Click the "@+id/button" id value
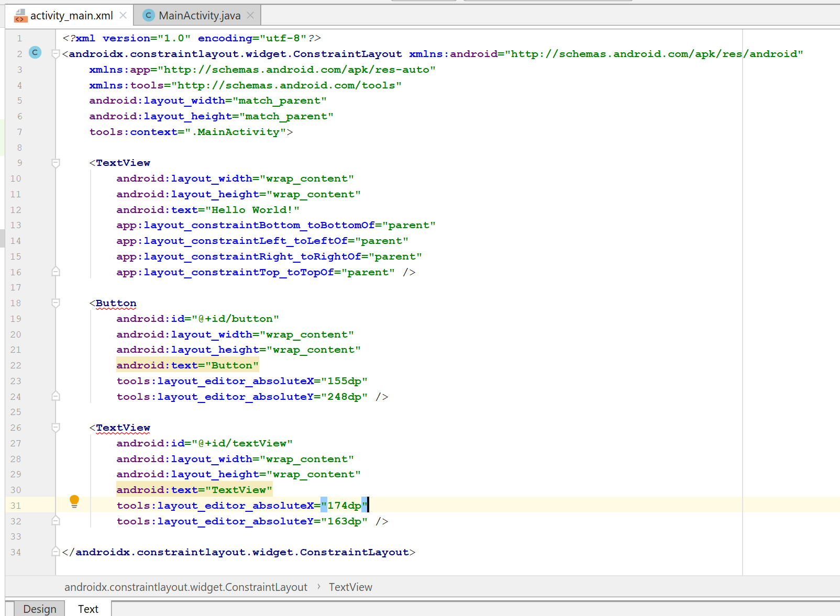840x616 pixels. click(x=235, y=319)
